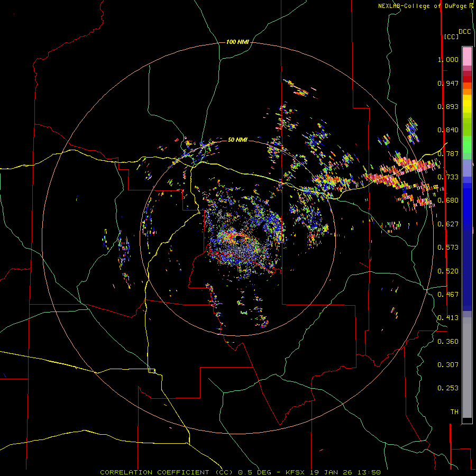Viewport: 476px width, 476px height.
Task: Select the "DCC" label above the color scale
Action: pyautogui.click(x=465, y=32)
